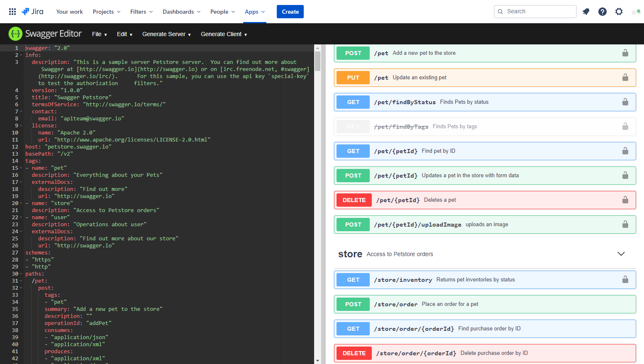Open the Dashboards dropdown

pyautogui.click(x=181, y=12)
